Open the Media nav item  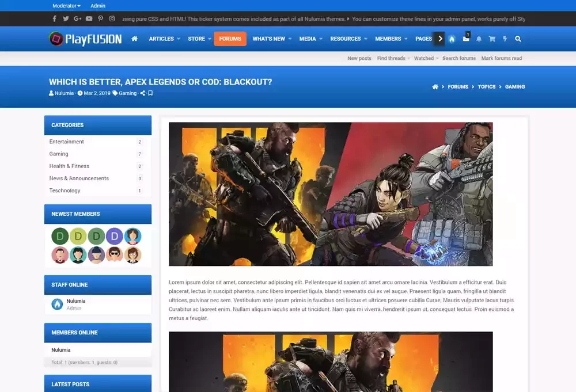coord(308,39)
